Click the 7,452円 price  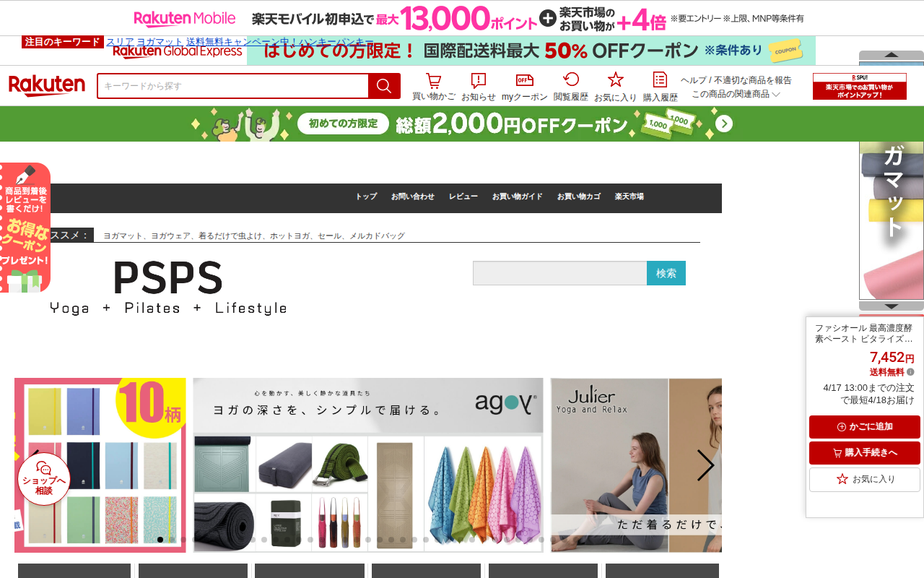pos(892,357)
